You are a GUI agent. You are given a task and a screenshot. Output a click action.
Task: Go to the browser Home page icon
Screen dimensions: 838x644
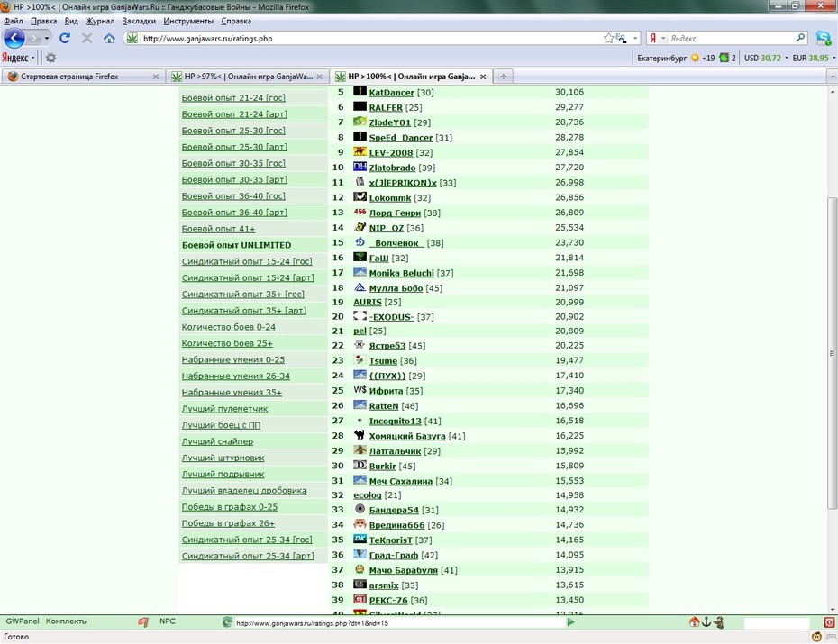point(110,38)
